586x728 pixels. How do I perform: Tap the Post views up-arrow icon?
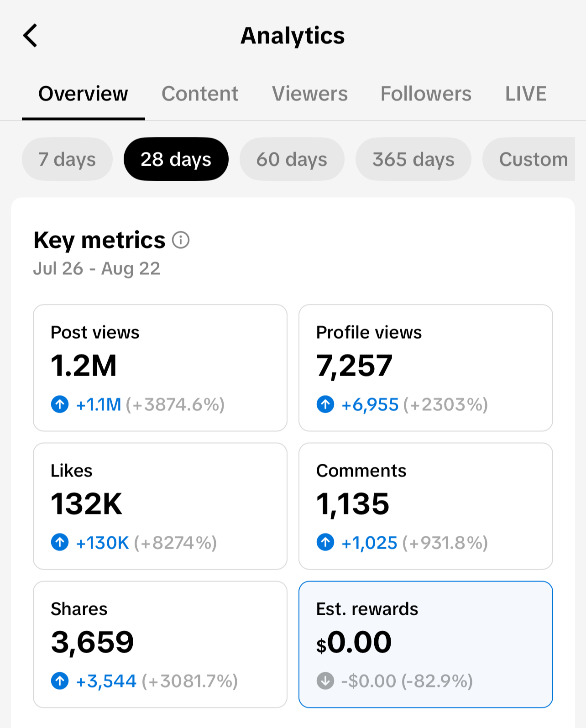[x=60, y=404]
